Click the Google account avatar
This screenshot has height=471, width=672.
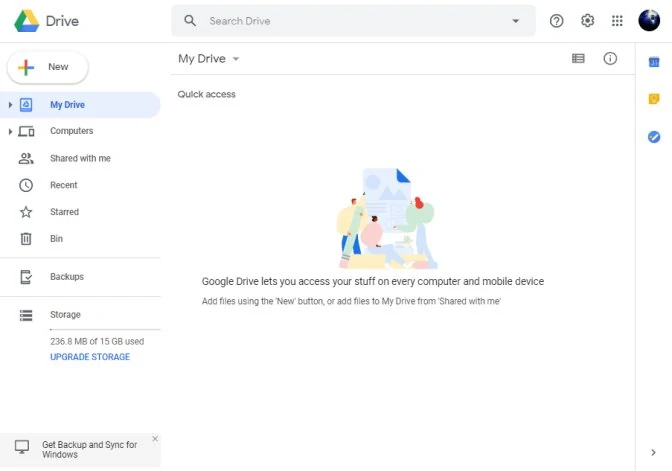pyautogui.click(x=649, y=20)
